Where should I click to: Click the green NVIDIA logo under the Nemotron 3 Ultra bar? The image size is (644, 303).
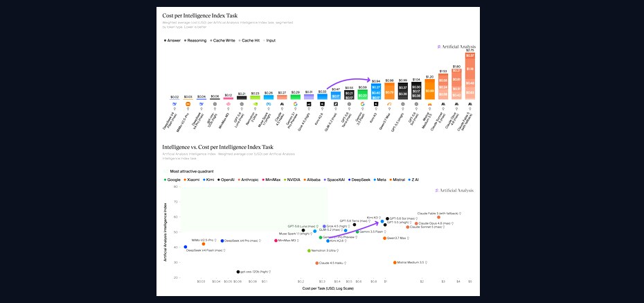coord(255,104)
